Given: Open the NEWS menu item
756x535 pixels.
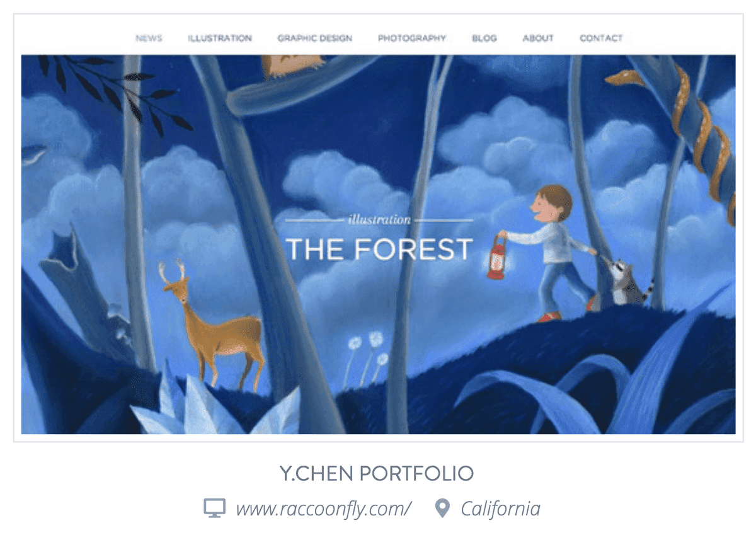Looking at the screenshot, I should click(x=149, y=38).
